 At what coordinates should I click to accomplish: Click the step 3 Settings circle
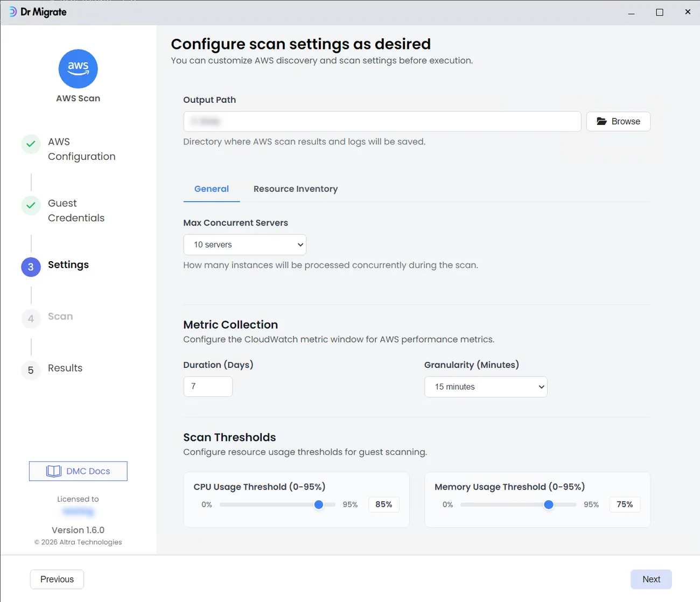[31, 267]
